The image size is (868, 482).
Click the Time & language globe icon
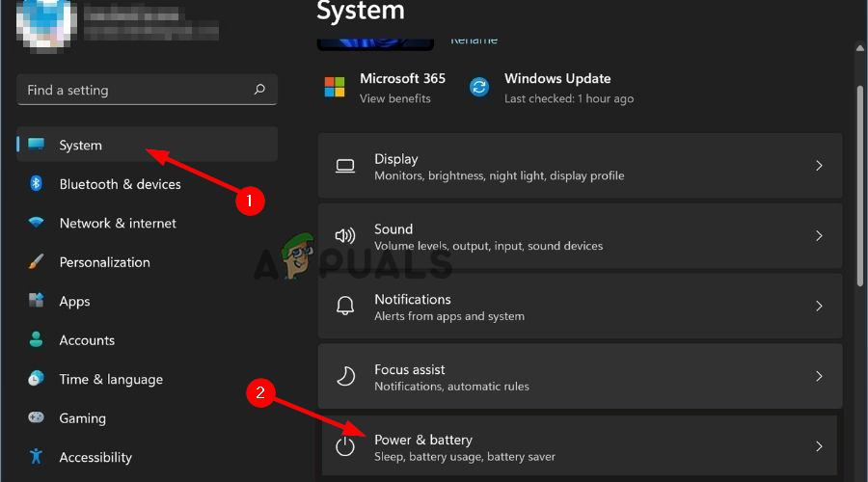36,379
